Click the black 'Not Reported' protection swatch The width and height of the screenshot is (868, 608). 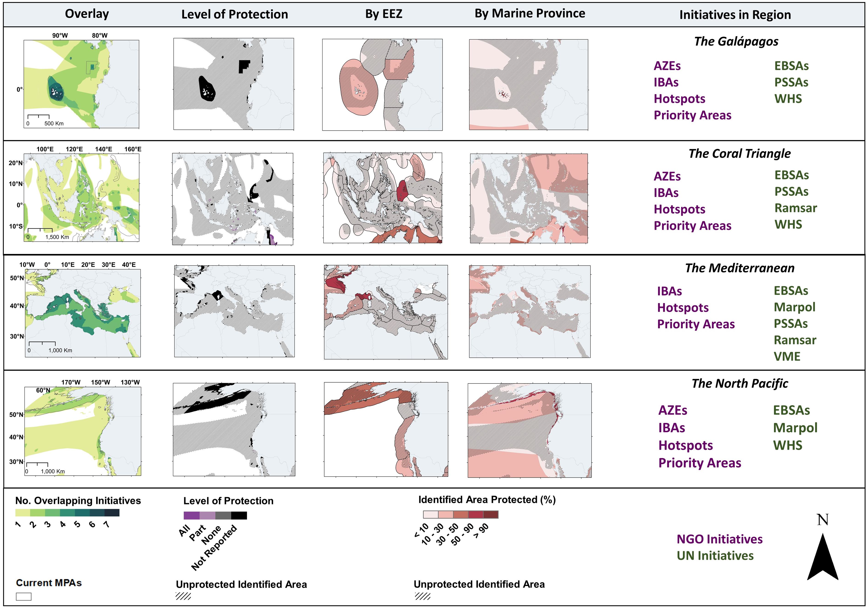pyautogui.click(x=239, y=515)
